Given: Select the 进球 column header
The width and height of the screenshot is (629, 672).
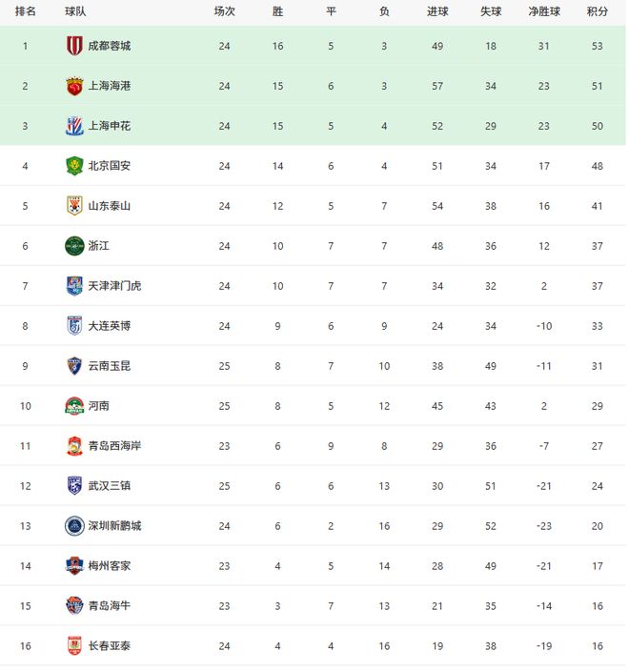Looking at the screenshot, I should point(437,11).
